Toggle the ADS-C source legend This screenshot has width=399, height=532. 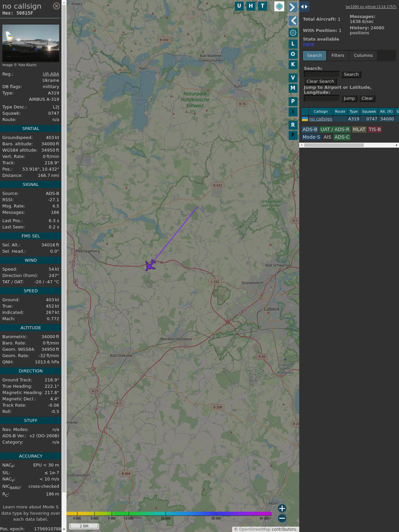tap(342, 137)
